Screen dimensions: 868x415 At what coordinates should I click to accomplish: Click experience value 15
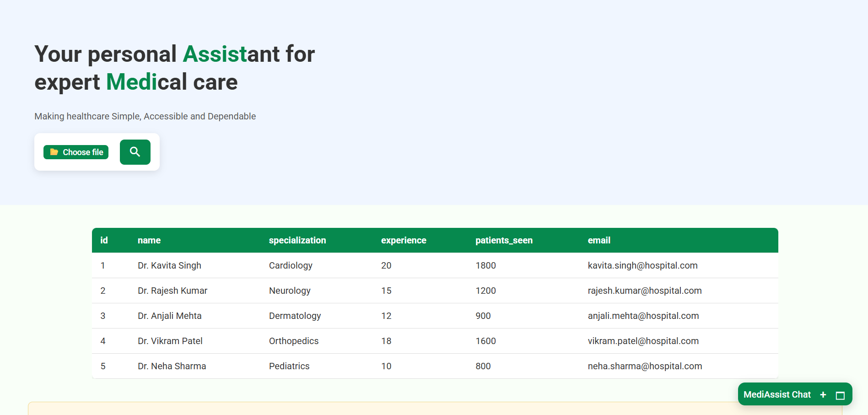pos(386,291)
